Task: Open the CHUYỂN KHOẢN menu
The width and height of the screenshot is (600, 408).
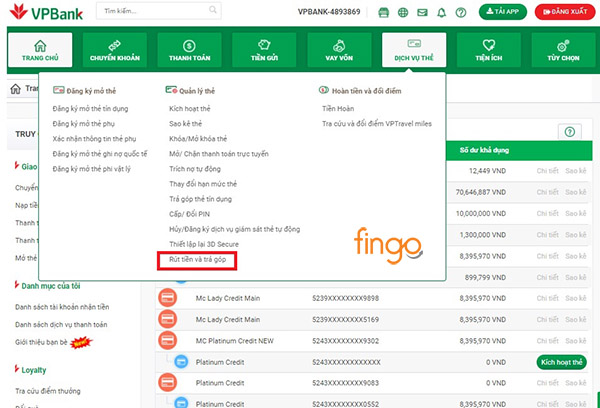Action: click(x=115, y=50)
